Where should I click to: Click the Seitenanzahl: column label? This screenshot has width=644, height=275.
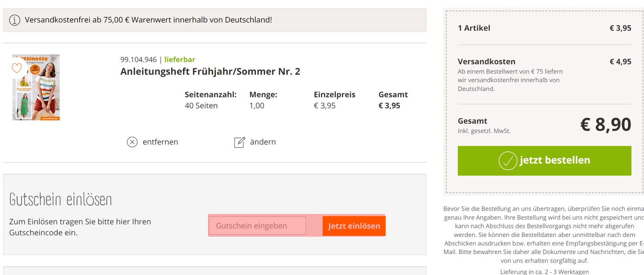click(x=211, y=95)
